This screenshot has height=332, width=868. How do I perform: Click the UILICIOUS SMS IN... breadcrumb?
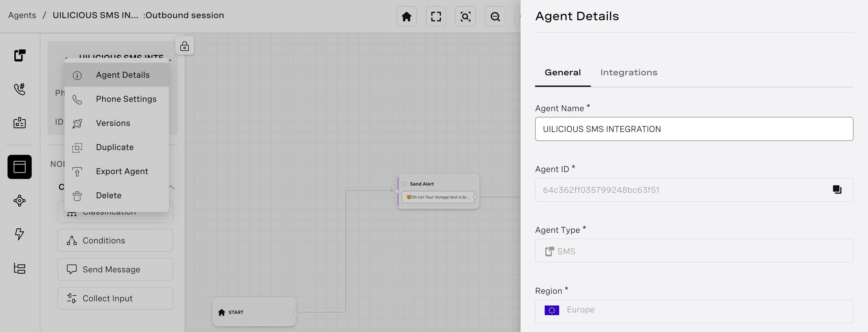[x=95, y=15]
